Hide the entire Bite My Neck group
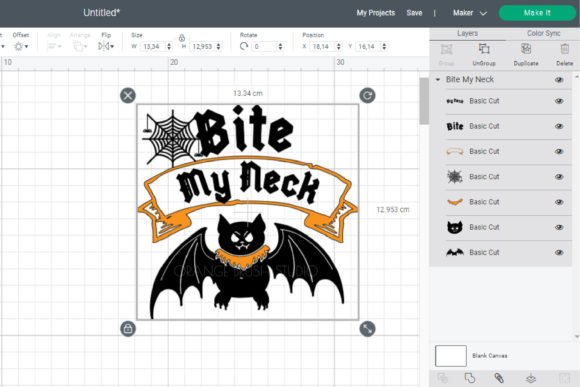The image size is (580, 387). (x=559, y=80)
